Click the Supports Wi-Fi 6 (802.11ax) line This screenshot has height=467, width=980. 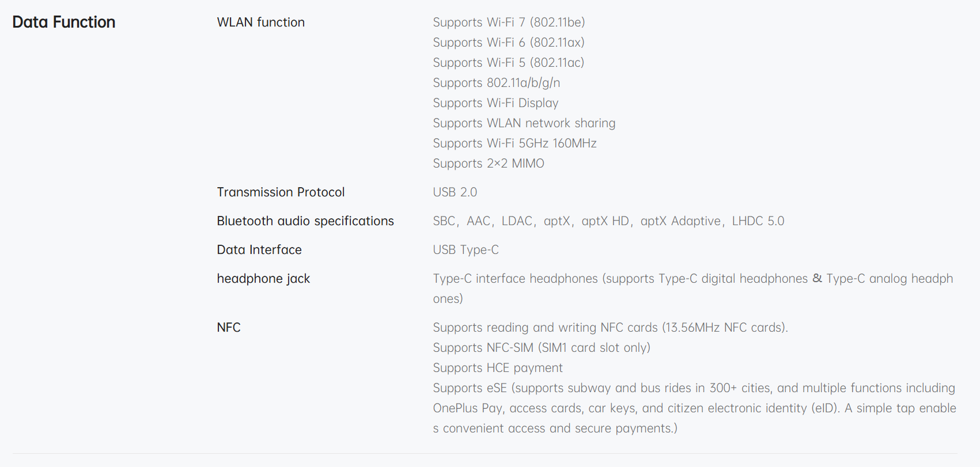[508, 43]
